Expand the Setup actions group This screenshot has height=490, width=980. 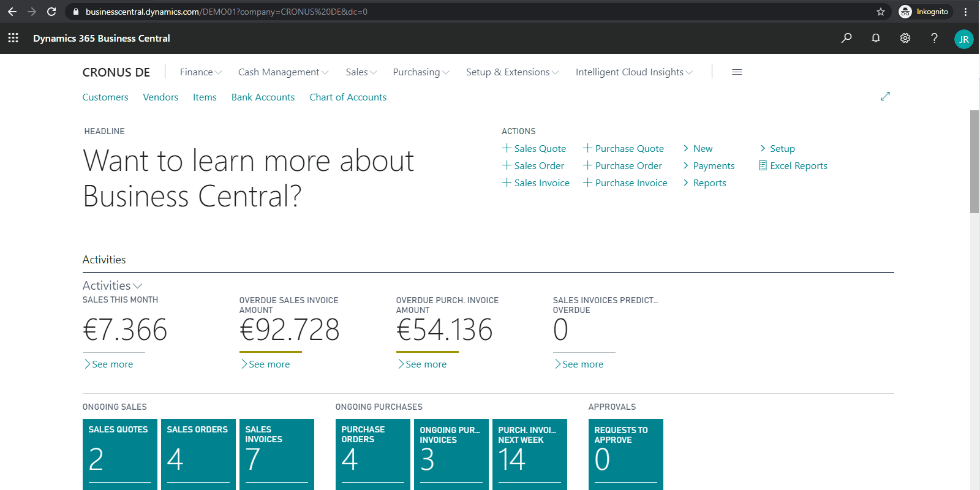tap(777, 148)
